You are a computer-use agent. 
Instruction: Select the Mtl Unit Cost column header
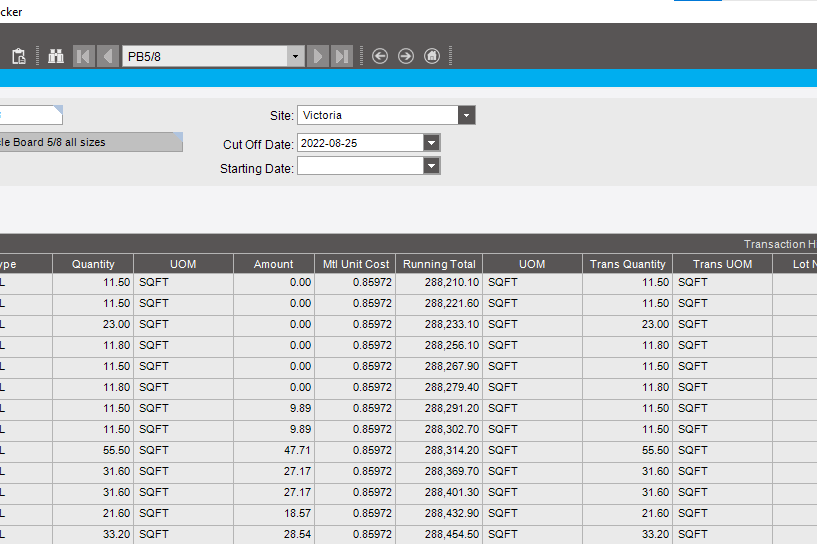tap(356, 264)
